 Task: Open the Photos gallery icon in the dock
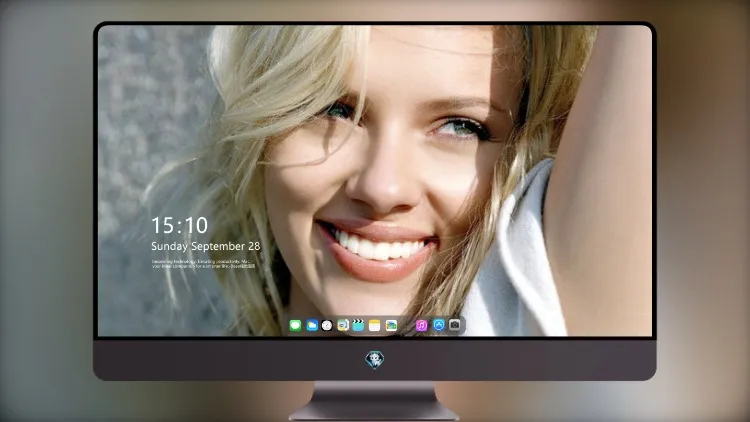(x=391, y=326)
